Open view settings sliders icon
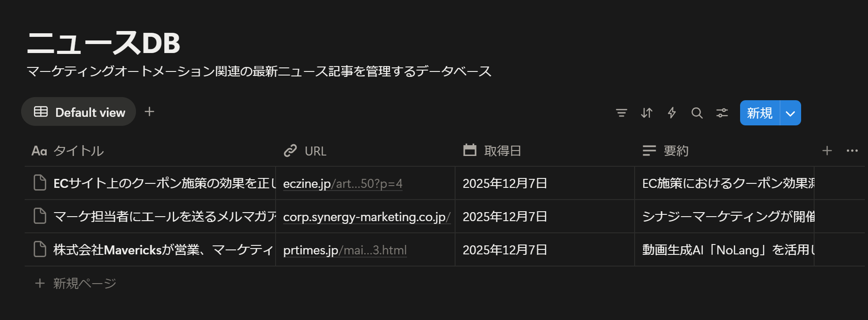The width and height of the screenshot is (868, 320). pyautogui.click(x=722, y=113)
